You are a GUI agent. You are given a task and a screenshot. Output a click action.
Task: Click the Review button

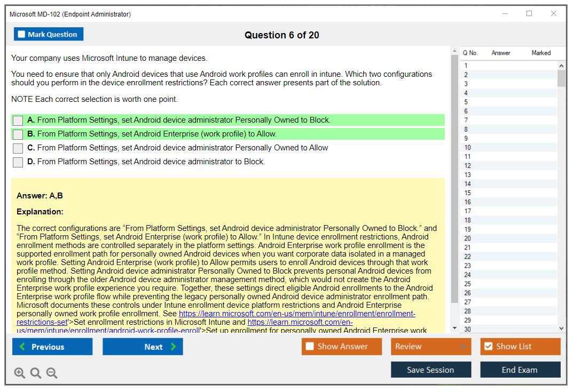[x=431, y=346]
